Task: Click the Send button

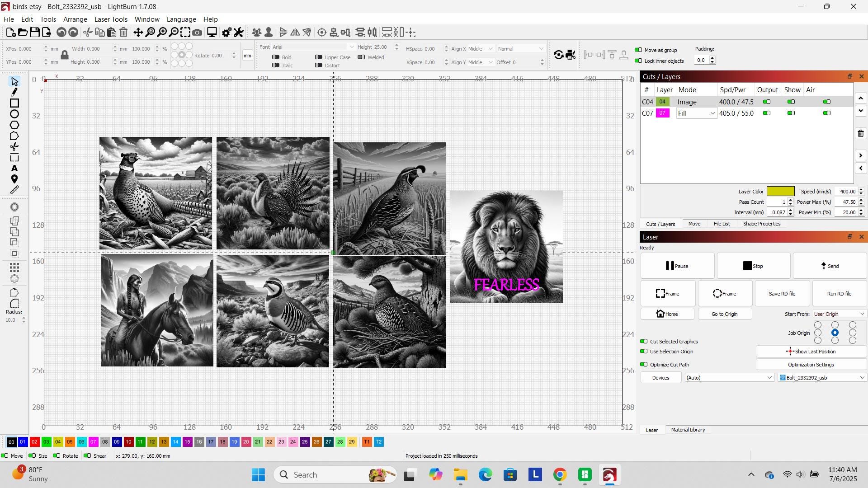Action: [830, 266]
